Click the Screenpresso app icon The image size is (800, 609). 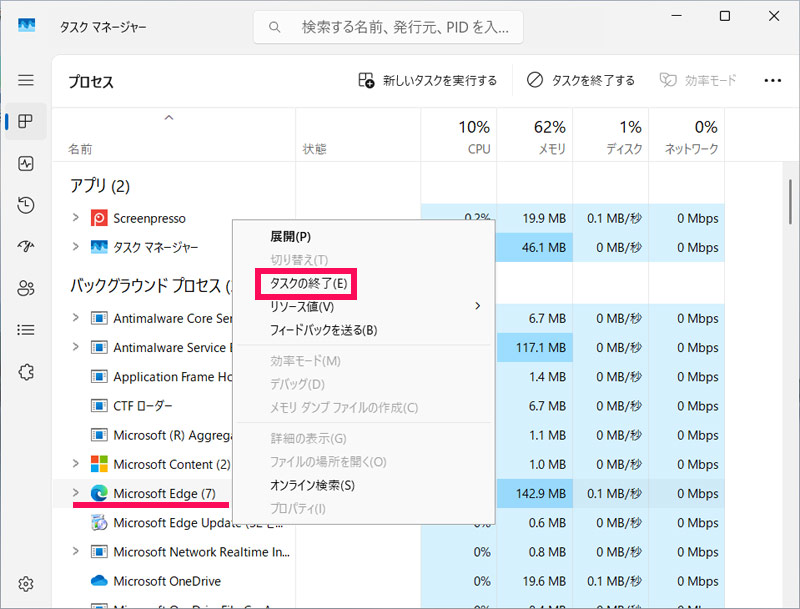tap(99, 218)
